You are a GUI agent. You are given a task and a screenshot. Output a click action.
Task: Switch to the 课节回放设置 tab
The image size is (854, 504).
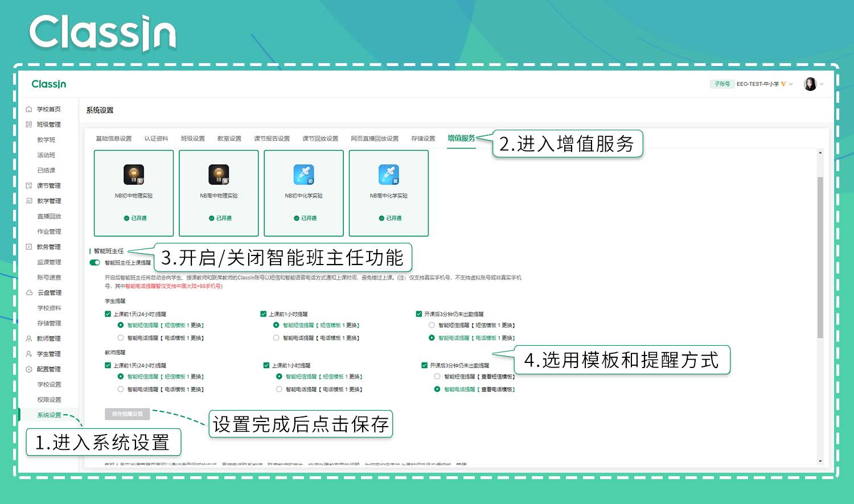coord(320,139)
